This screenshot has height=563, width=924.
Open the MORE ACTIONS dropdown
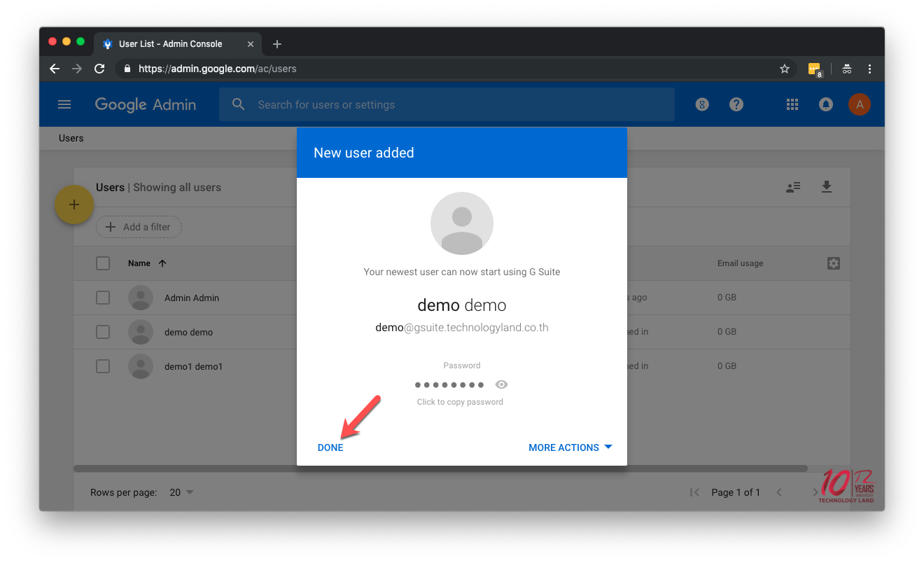(x=570, y=447)
